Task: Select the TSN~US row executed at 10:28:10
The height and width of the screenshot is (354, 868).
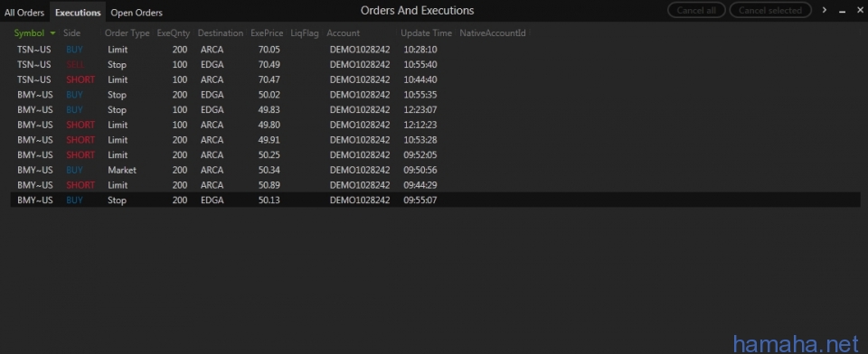Action: click(x=435, y=50)
